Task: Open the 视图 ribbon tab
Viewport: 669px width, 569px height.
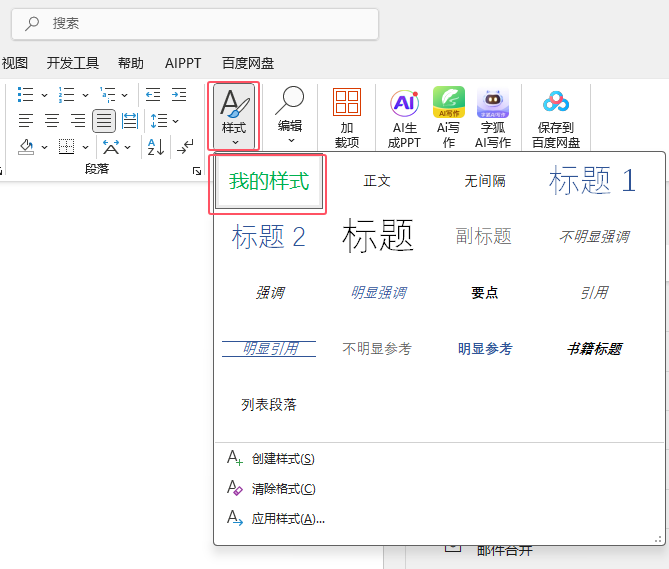Action: tap(15, 63)
